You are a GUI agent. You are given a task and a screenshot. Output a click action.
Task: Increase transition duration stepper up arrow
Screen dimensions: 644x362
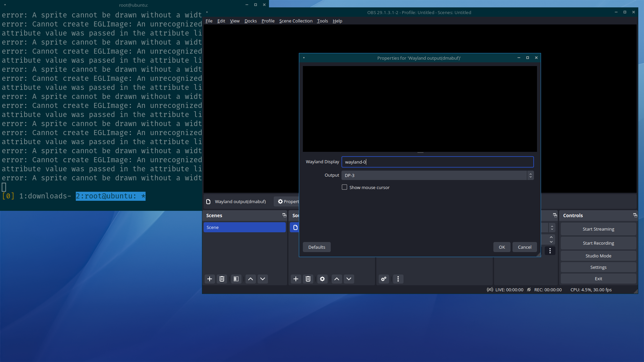[x=551, y=237]
